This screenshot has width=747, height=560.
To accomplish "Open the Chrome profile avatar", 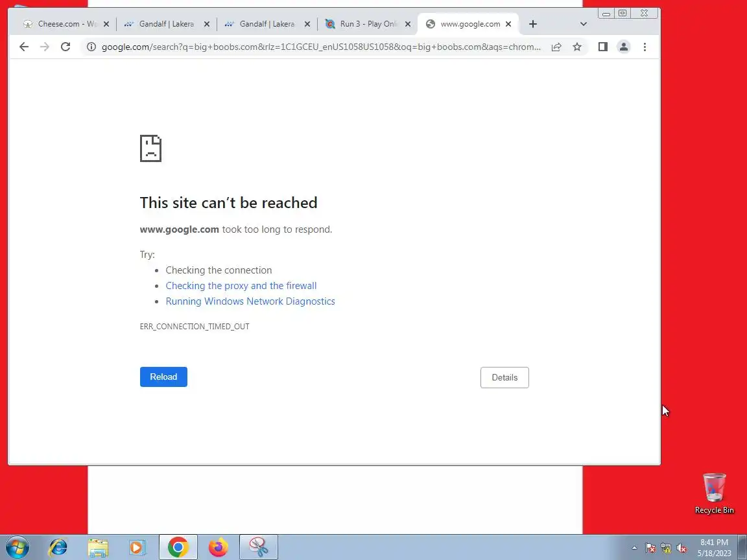I will [x=623, y=47].
